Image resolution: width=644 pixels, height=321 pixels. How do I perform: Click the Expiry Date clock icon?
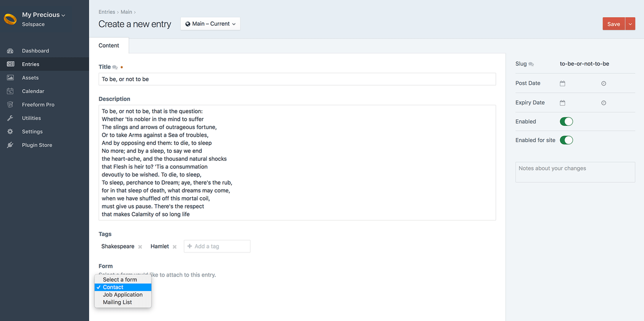(x=604, y=103)
